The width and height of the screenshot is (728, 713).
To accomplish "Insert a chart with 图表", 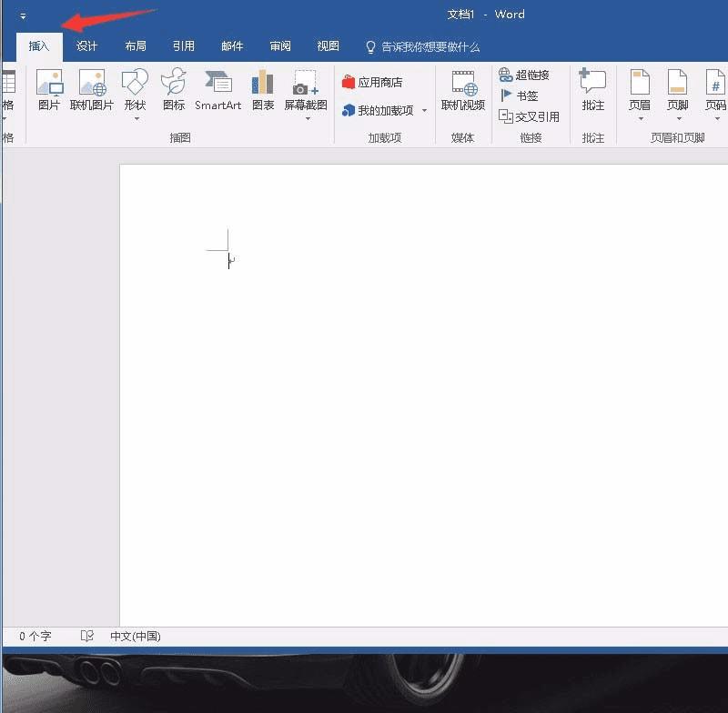I will coord(263,90).
